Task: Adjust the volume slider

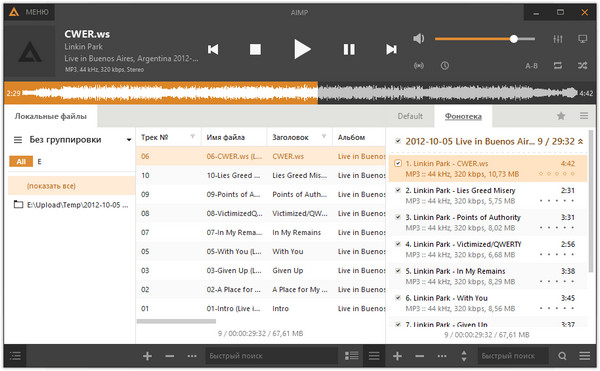Action: coord(485,39)
